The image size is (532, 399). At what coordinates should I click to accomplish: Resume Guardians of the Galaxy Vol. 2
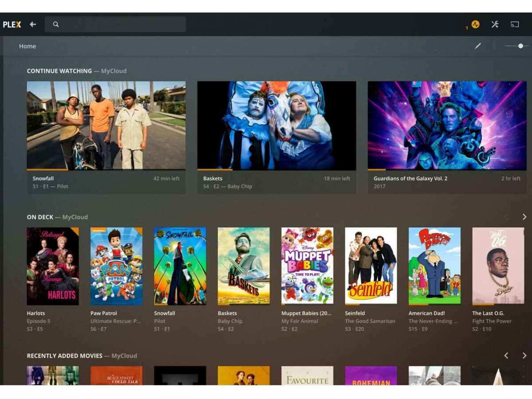click(447, 125)
